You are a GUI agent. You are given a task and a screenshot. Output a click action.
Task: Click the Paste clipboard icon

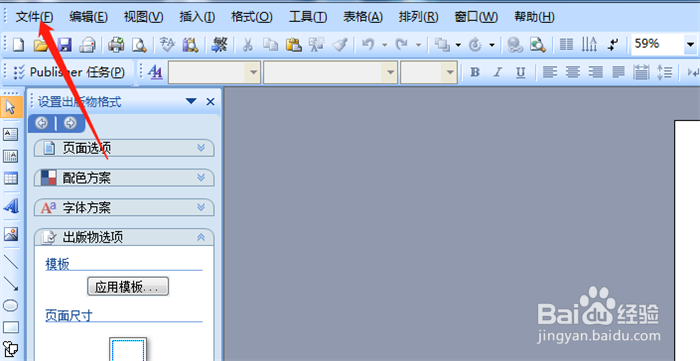(x=293, y=45)
